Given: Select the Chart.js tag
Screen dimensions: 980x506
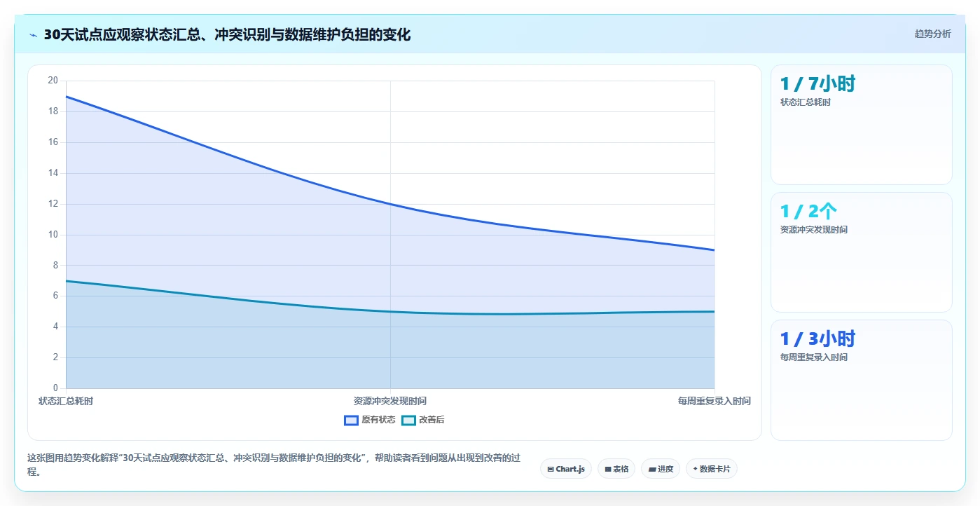Looking at the screenshot, I should tap(566, 469).
